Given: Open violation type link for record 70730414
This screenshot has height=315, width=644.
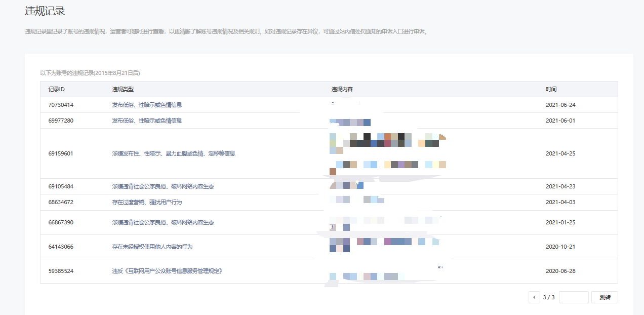Looking at the screenshot, I should [147, 105].
